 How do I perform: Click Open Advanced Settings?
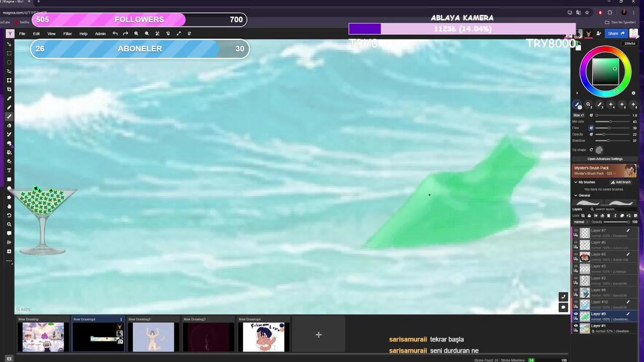[604, 159]
